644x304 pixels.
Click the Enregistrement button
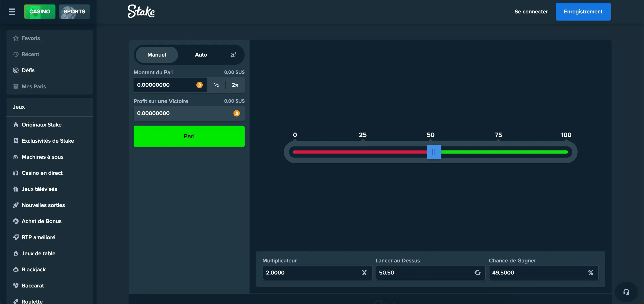pos(583,11)
